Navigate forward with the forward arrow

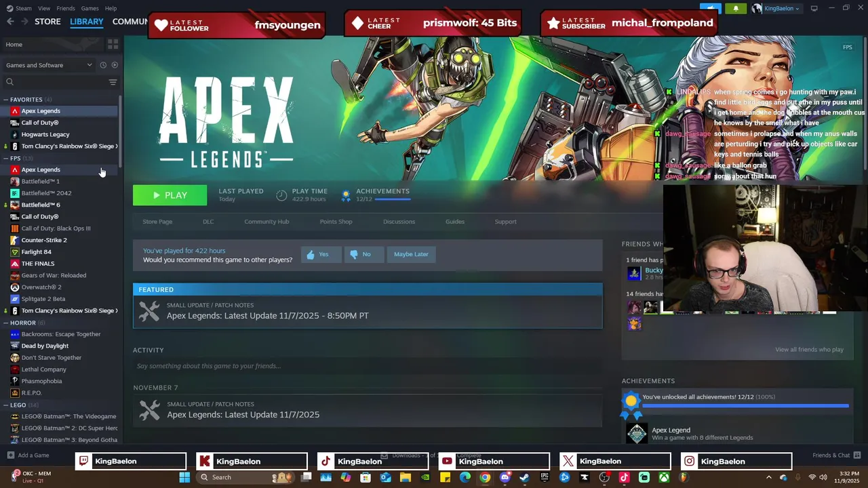[24, 22]
